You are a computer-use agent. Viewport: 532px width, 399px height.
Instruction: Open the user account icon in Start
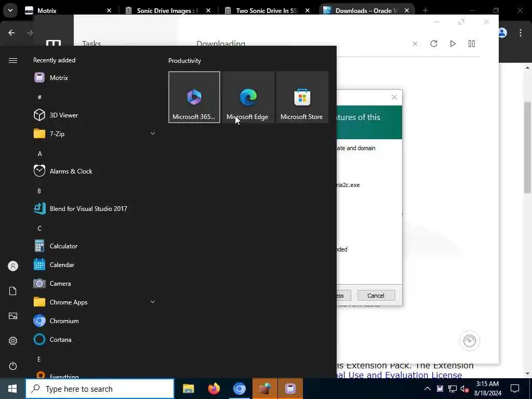point(13,266)
